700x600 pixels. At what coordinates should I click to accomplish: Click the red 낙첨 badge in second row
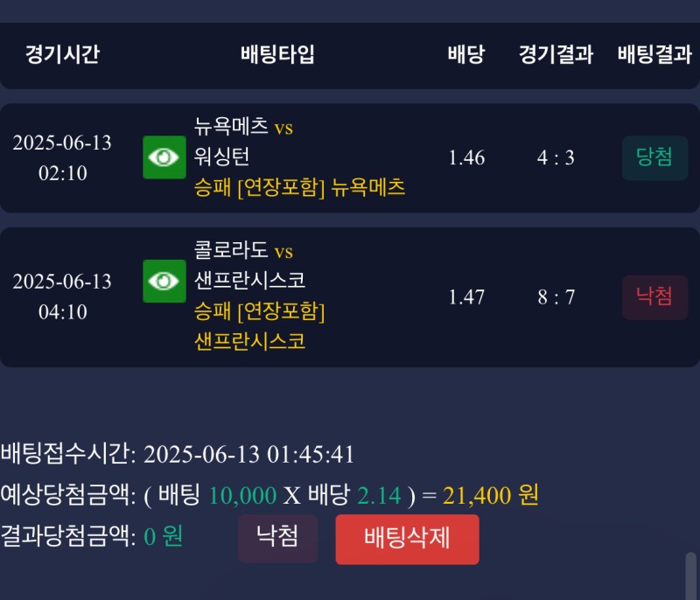click(654, 297)
